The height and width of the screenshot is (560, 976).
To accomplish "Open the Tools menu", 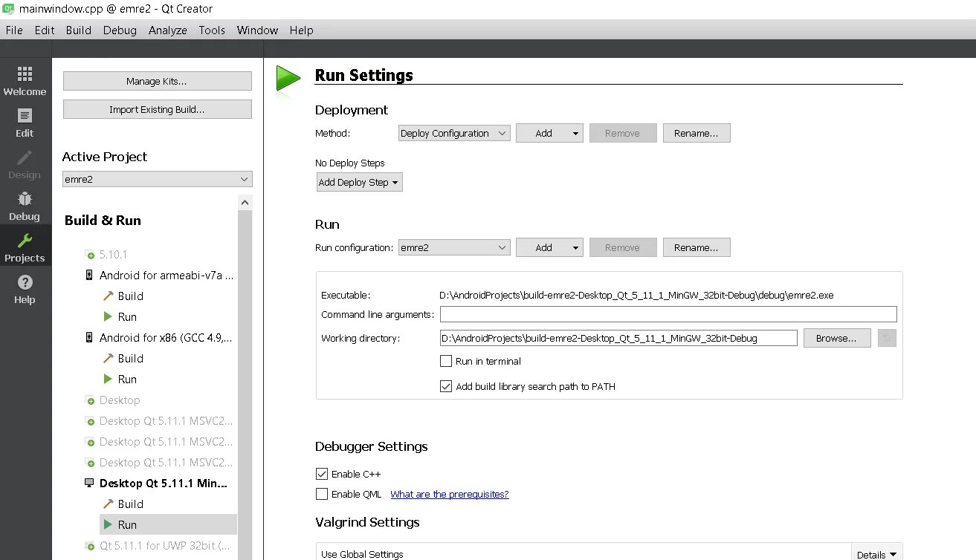I will 212,30.
